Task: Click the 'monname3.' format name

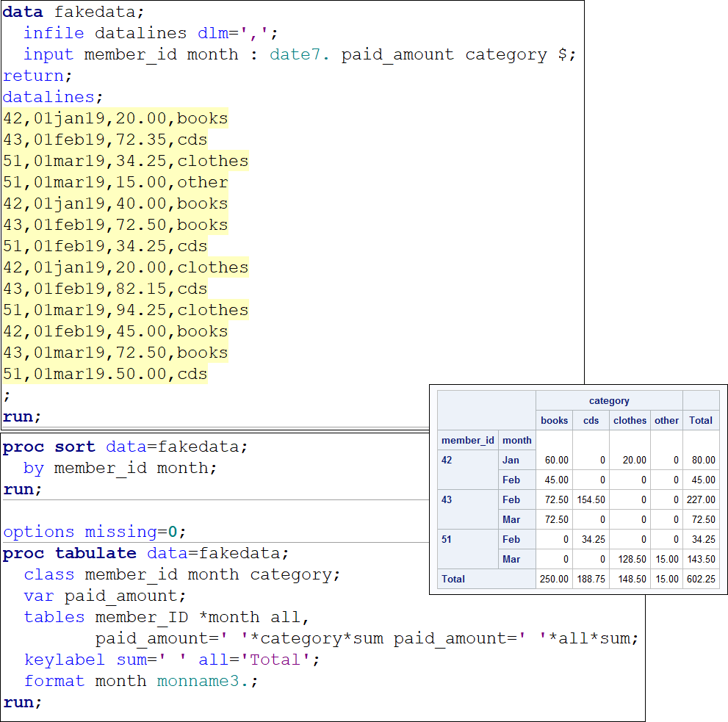Action: pyautogui.click(x=202, y=682)
